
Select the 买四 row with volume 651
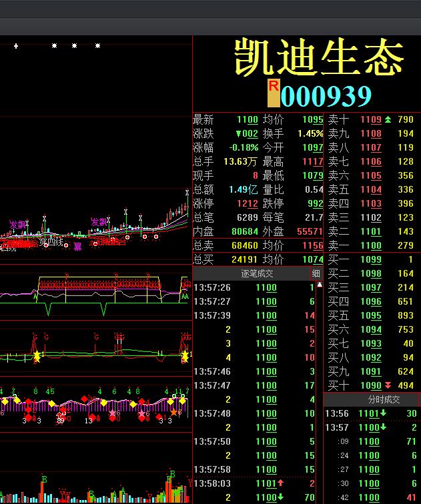(x=371, y=301)
